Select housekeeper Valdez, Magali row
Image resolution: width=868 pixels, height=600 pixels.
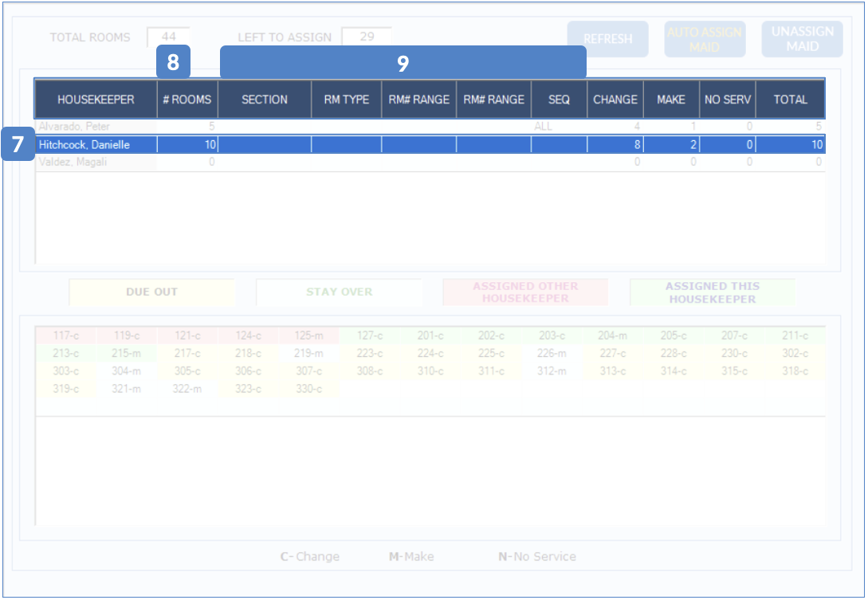(96, 163)
